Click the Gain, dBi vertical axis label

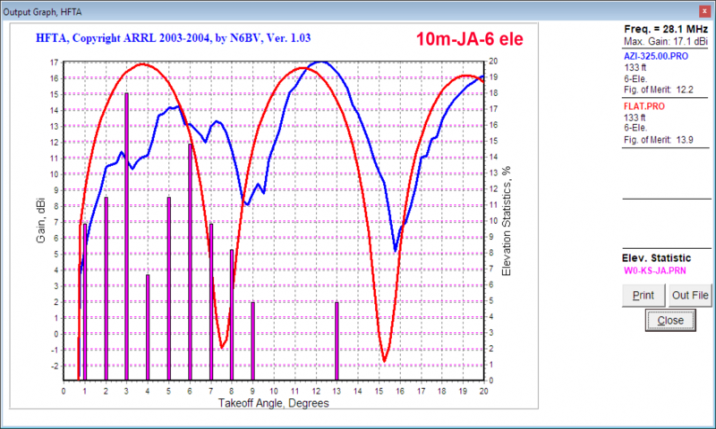click(x=42, y=221)
